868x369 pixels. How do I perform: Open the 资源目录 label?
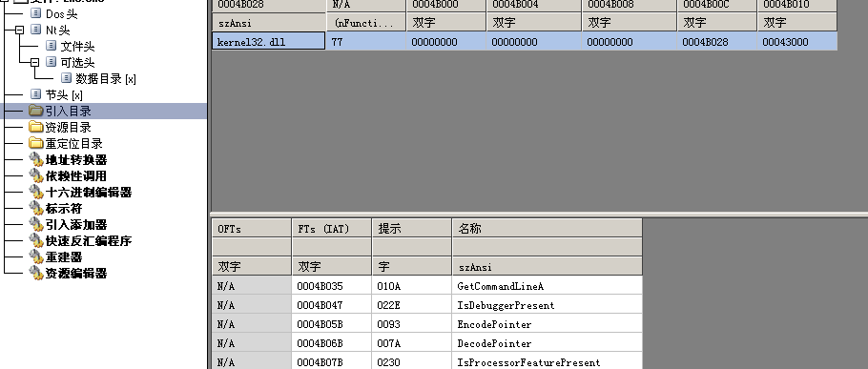(x=68, y=127)
